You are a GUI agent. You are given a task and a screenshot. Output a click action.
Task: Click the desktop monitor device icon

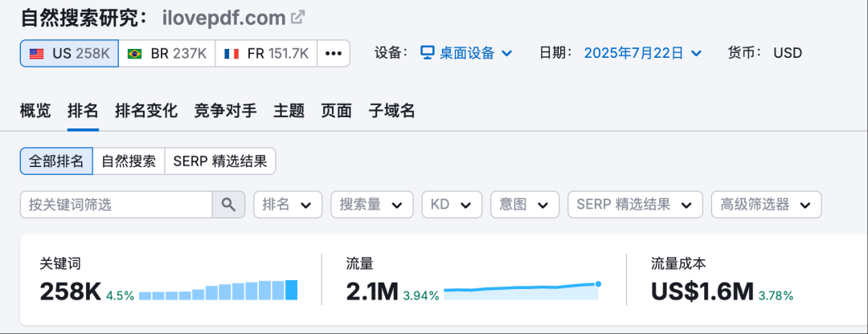click(427, 53)
